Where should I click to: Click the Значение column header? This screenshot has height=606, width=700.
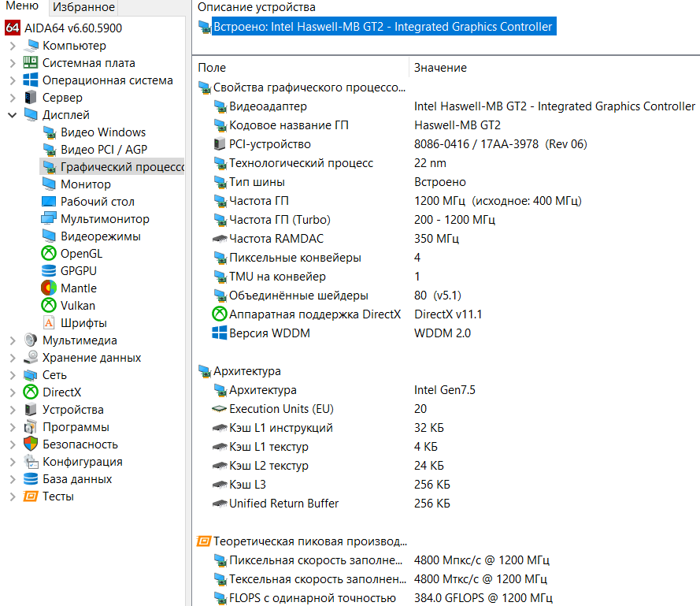click(x=440, y=68)
